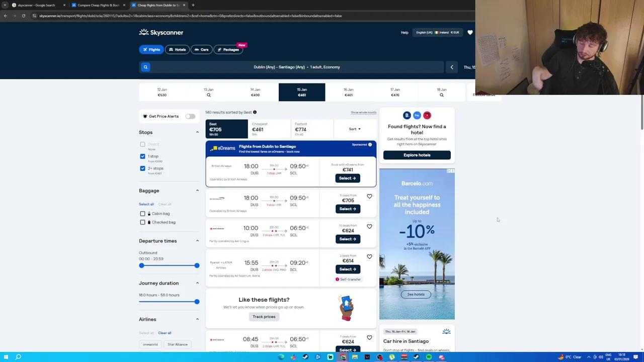This screenshot has width=644, height=362.
Task: Collapse the Departure times section
Action: coord(197,241)
